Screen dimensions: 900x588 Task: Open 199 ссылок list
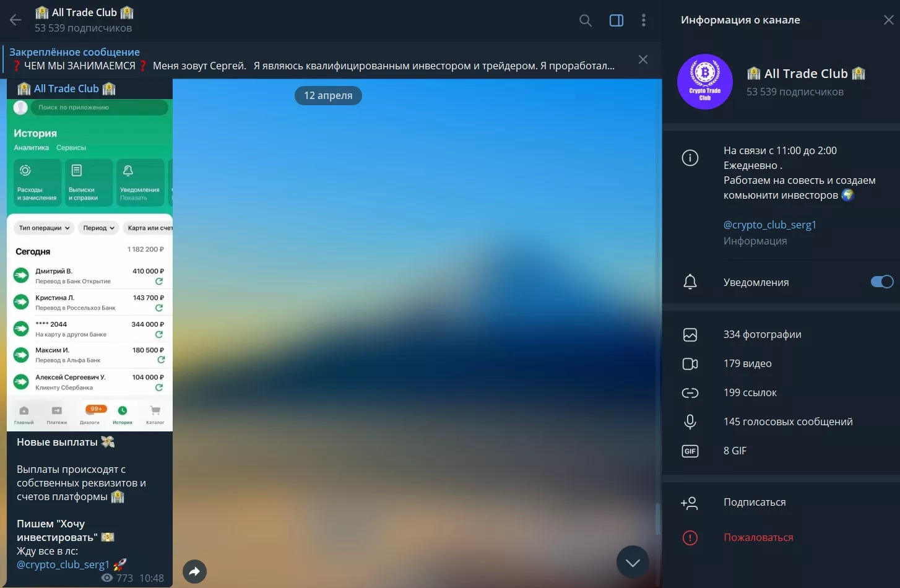click(750, 393)
